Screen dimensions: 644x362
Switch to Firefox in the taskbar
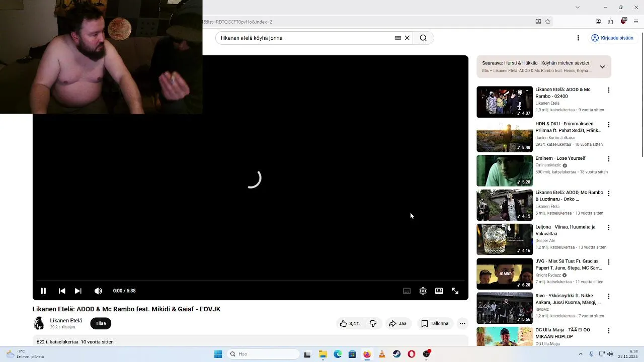[367, 354]
